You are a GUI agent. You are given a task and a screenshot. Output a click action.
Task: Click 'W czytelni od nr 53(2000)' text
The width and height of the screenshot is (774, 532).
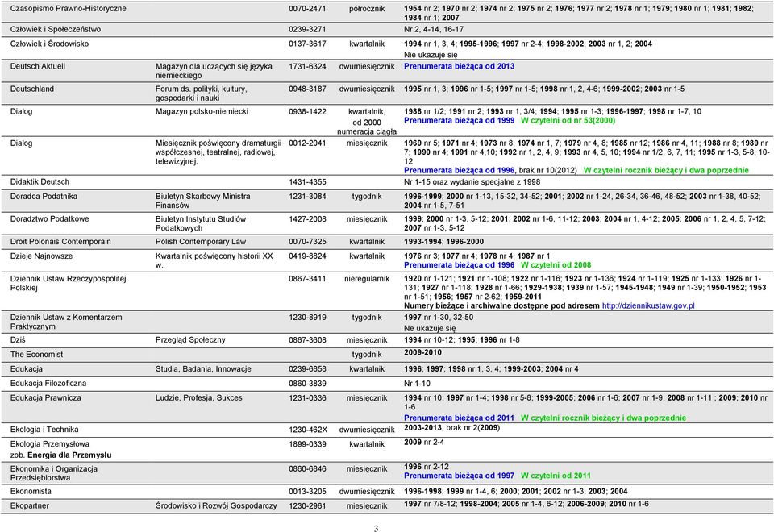(568, 120)
